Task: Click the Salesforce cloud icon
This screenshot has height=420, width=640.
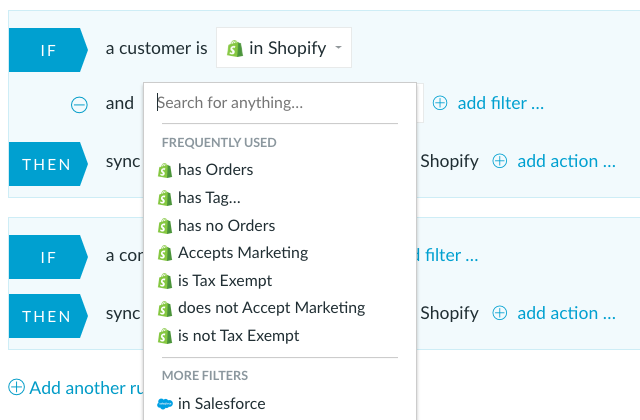Action: coord(165,404)
